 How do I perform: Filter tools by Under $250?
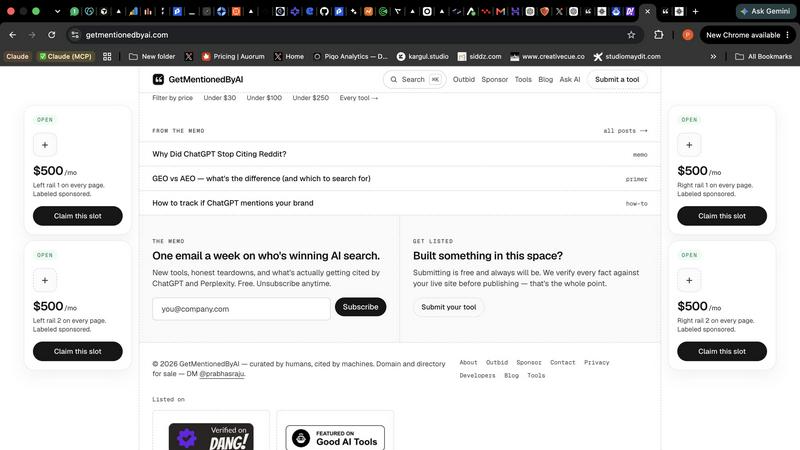coord(310,97)
